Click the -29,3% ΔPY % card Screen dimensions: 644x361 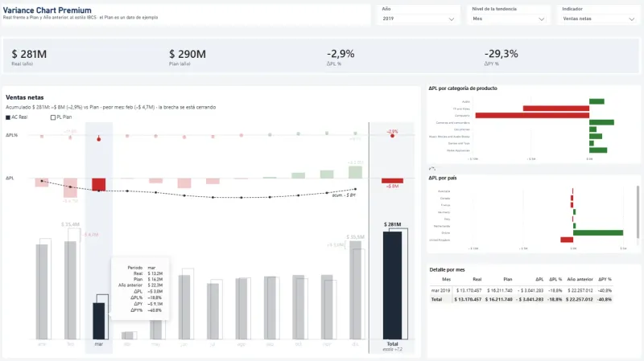[501, 57]
